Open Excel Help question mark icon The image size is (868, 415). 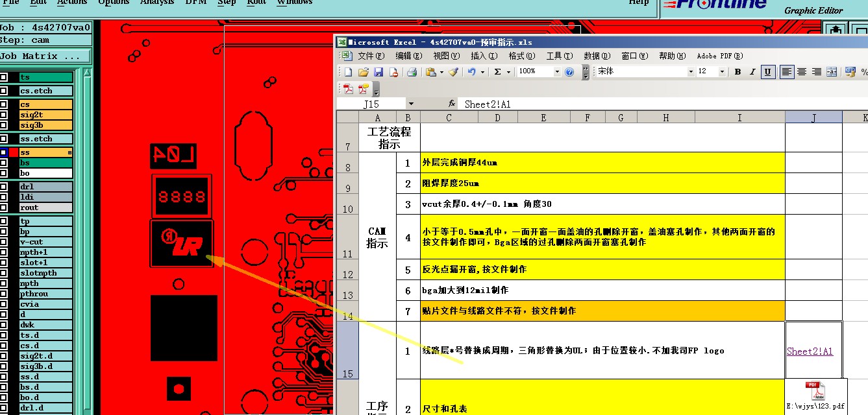click(569, 72)
